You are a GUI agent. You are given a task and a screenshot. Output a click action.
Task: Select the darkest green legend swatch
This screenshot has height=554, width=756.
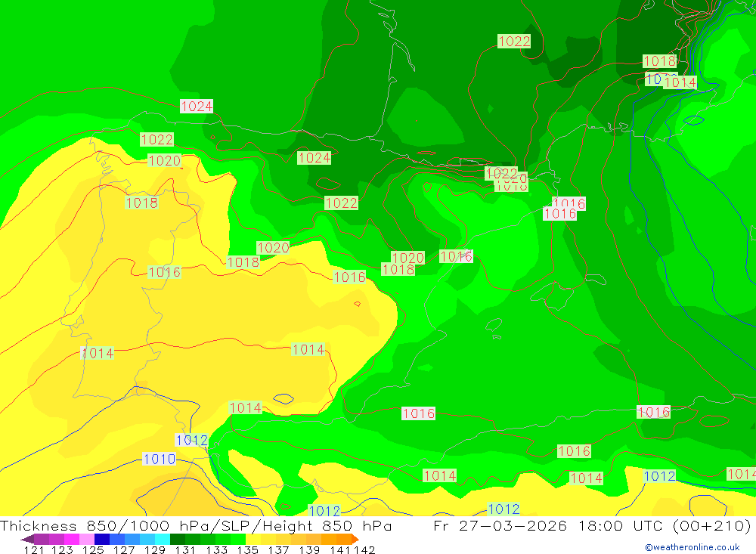tap(178, 539)
